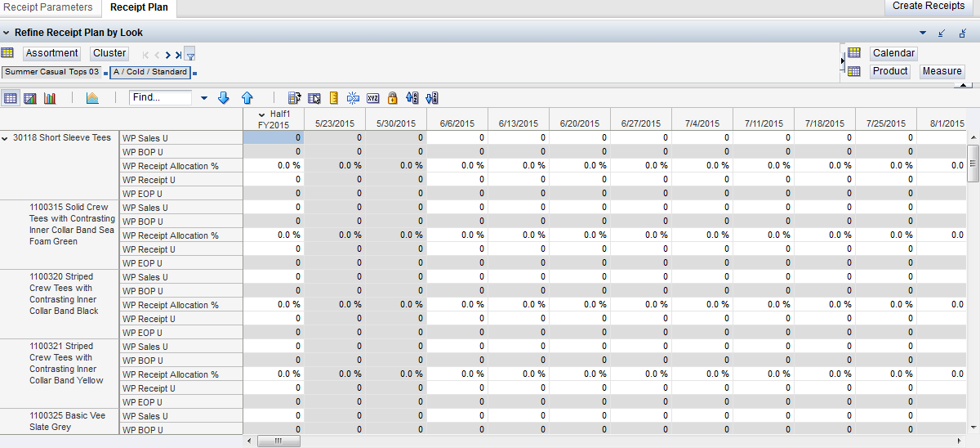Image resolution: width=980 pixels, height=448 pixels.
Task: Click WP Sales U label for 1100315 item
Action: pos(180,208)
